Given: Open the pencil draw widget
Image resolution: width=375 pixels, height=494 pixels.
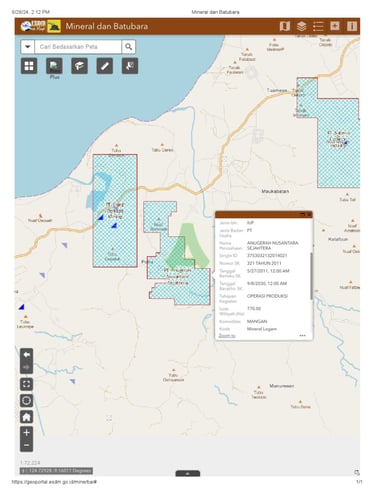Looking at the screenshot, I should click(x=105, y=66).
